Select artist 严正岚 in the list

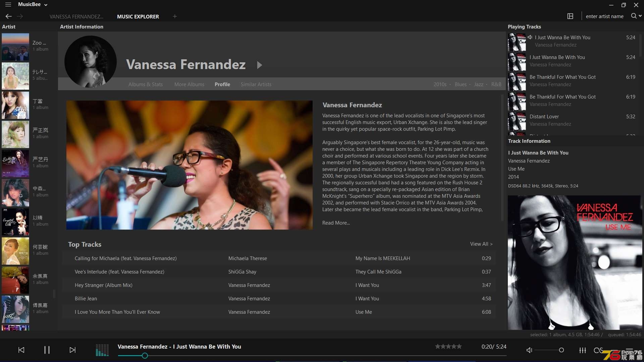point(29,134)
